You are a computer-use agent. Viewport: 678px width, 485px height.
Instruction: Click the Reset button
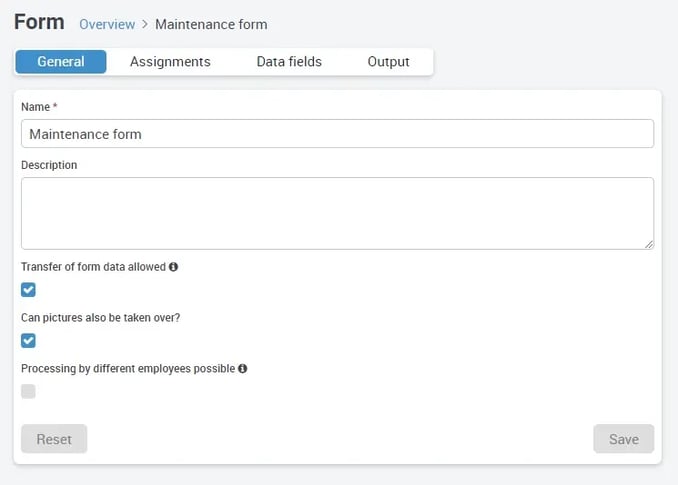[x=54, y=439]
